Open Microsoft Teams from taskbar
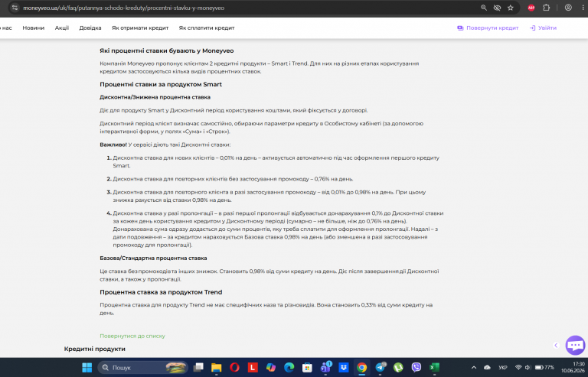This screenshot has height=377, width=588. (325, 368)
